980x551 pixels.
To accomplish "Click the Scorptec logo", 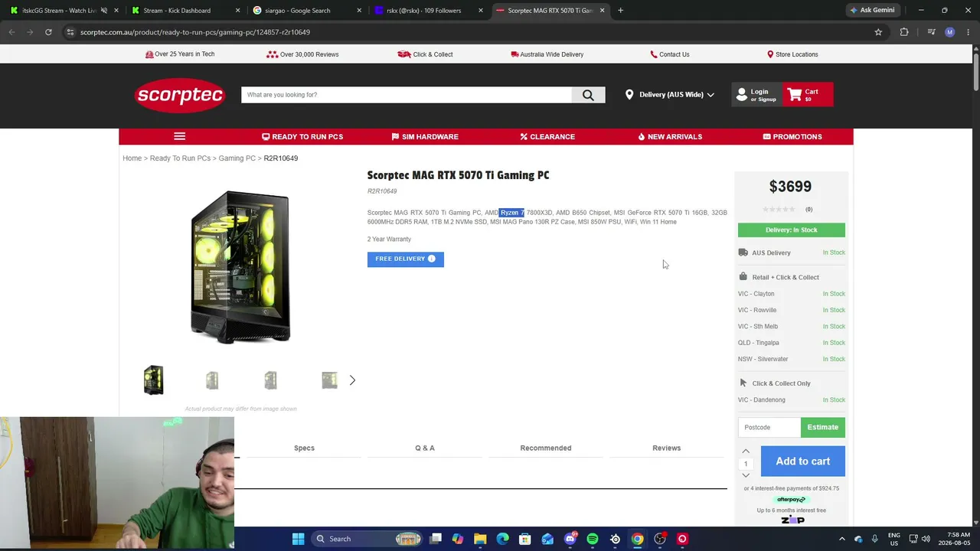I will click(x=180, y=95).
